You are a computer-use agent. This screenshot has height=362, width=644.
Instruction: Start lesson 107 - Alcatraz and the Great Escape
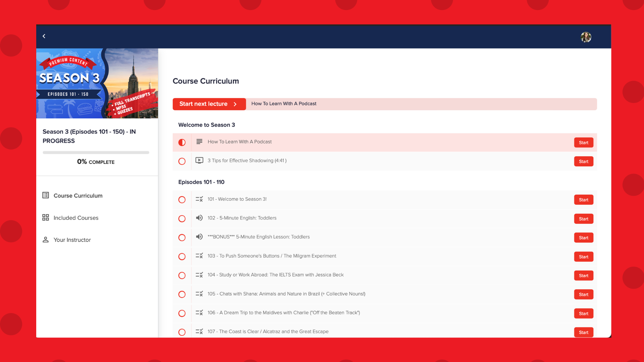[584, 332]
